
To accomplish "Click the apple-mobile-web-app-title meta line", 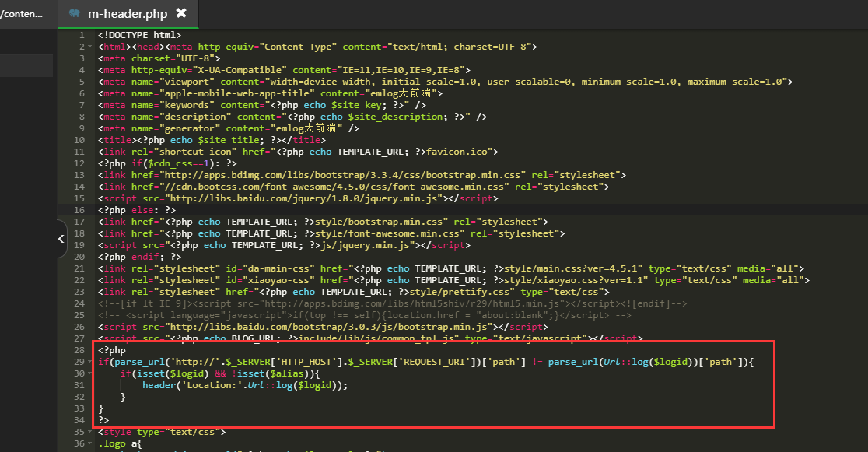I will point(270,93).
